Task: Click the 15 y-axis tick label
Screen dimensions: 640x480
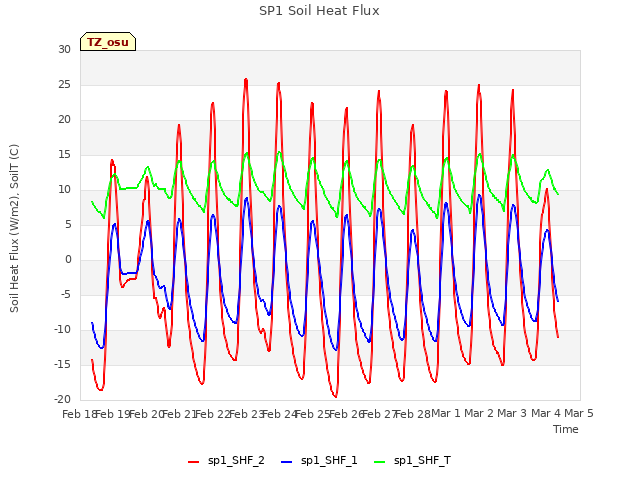Action: (64, 155)
